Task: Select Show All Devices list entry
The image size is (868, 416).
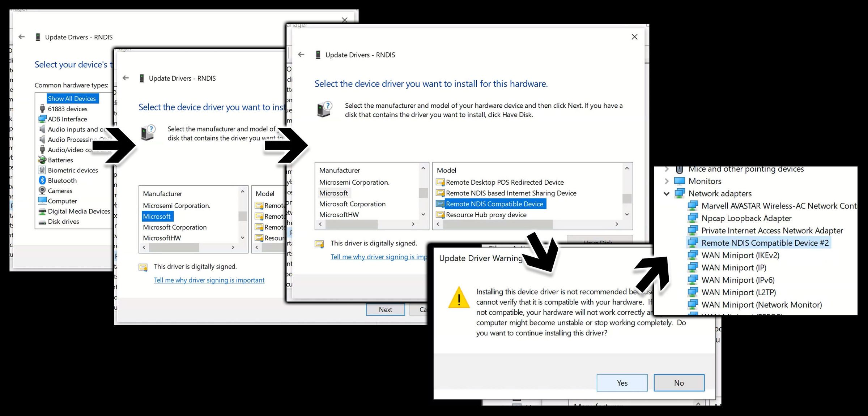Action: coord(72,99)
